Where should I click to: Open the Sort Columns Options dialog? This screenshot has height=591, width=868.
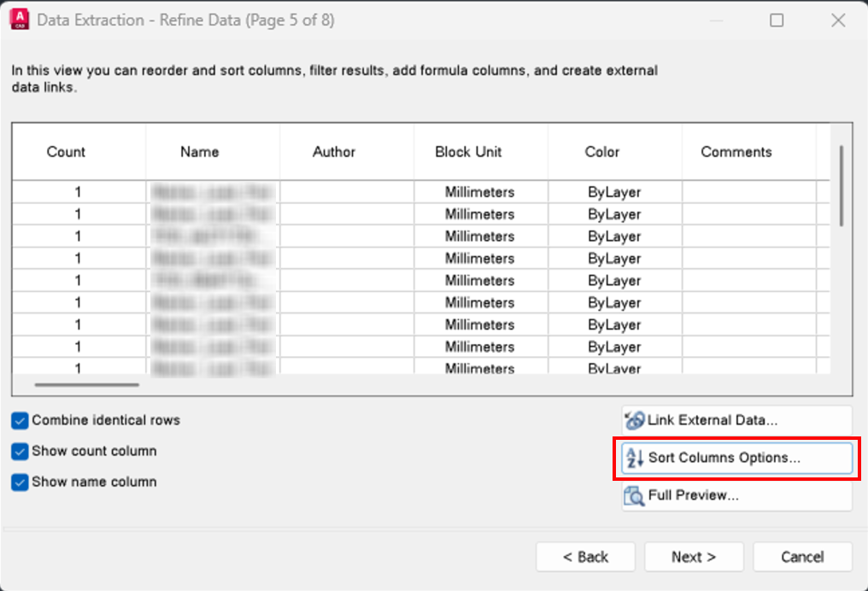pyautogui.click(x=736, y=458)
